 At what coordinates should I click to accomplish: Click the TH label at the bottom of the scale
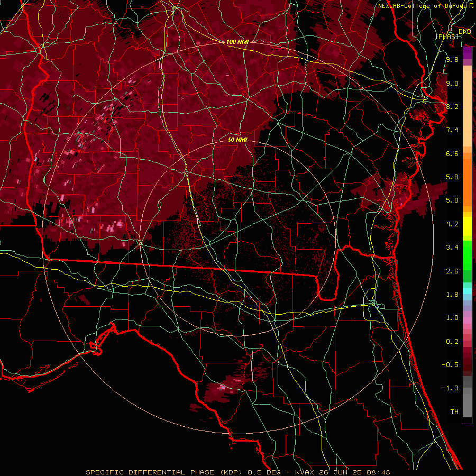(x=454, y=412)
